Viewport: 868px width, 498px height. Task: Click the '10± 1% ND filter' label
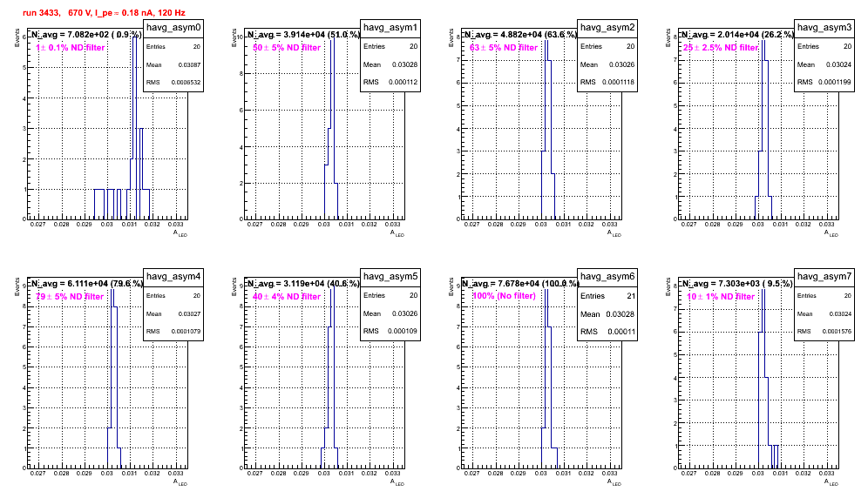click(x=721, y=297)
